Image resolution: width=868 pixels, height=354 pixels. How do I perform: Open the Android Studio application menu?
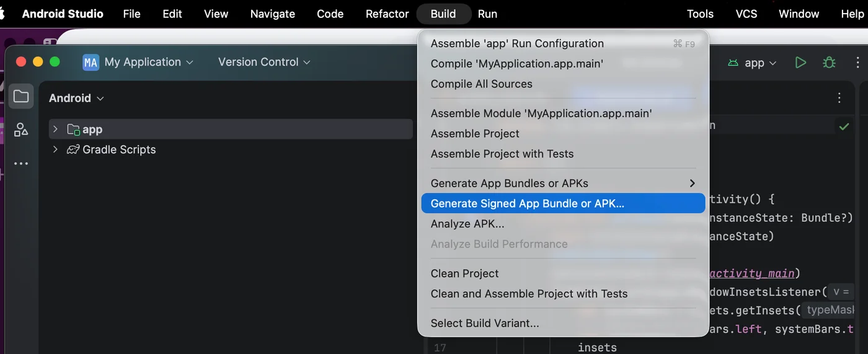tap(63, 14)
